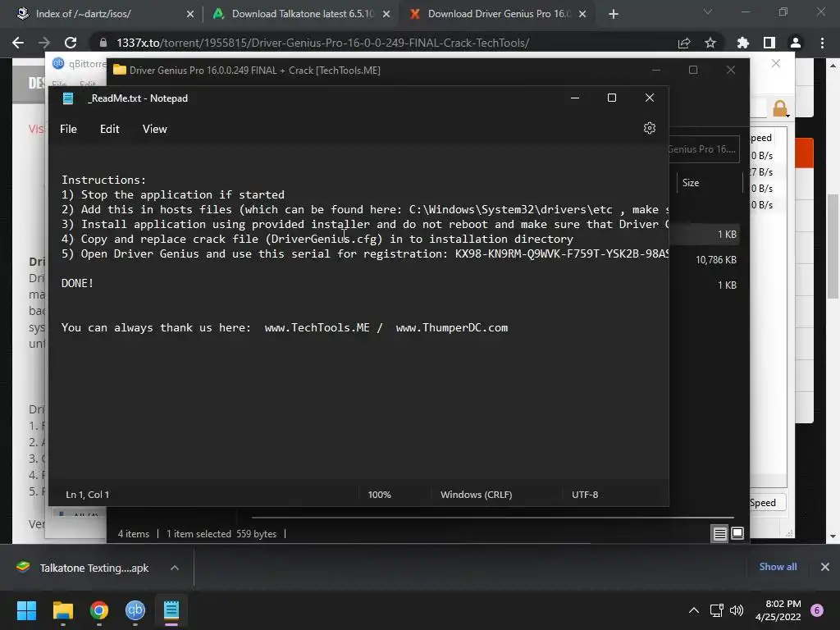Close the Talkatone browser tab

pyautogui.click(x=386, y=15)
